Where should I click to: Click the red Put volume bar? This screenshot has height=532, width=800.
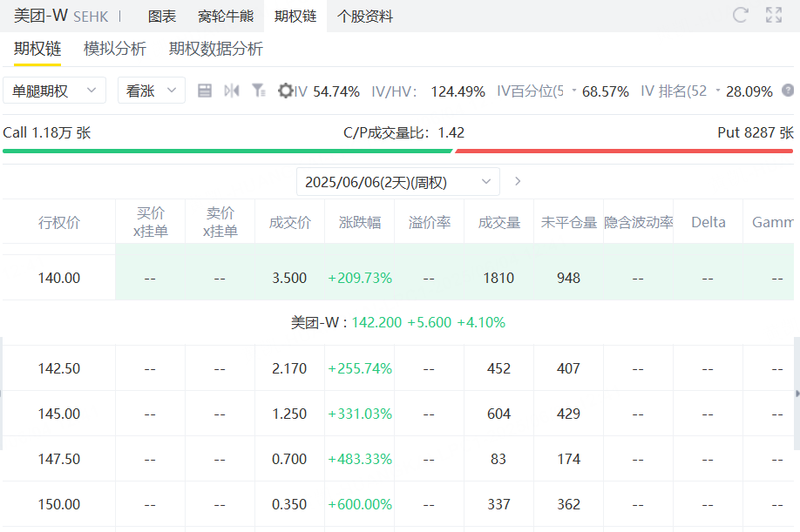tap(624, 151)
